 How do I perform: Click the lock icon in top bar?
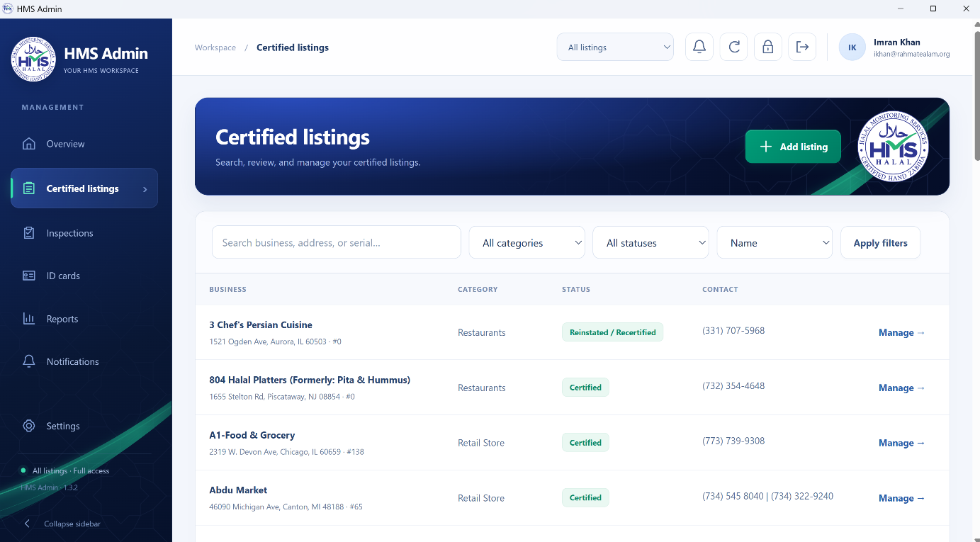coord(767,47)
